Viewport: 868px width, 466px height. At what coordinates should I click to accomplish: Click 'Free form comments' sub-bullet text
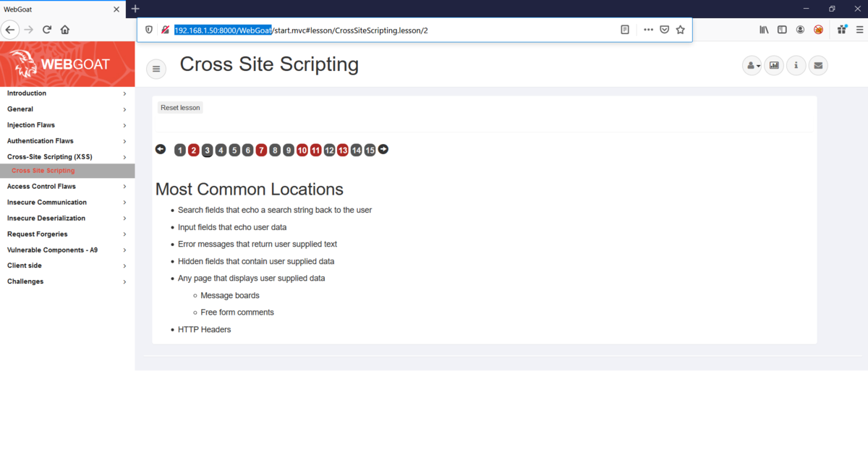click(237, 313)
